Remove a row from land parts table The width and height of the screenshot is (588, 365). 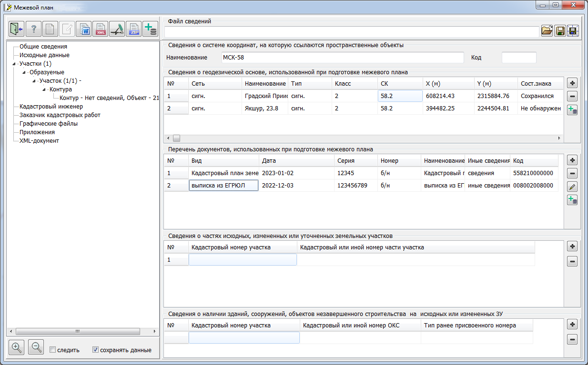[572, 261]
